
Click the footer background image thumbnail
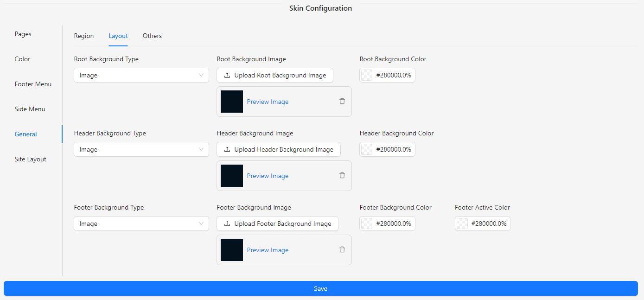click(x=232, y=250)
